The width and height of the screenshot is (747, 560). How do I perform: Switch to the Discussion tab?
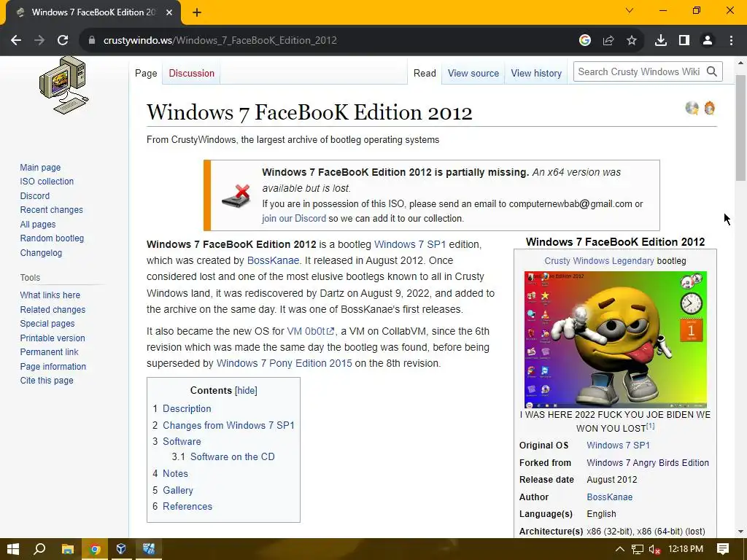point(192,74)
